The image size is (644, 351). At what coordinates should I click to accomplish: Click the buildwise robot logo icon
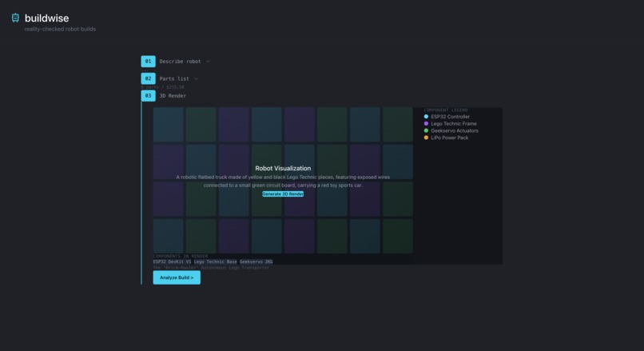click(15, 18)
